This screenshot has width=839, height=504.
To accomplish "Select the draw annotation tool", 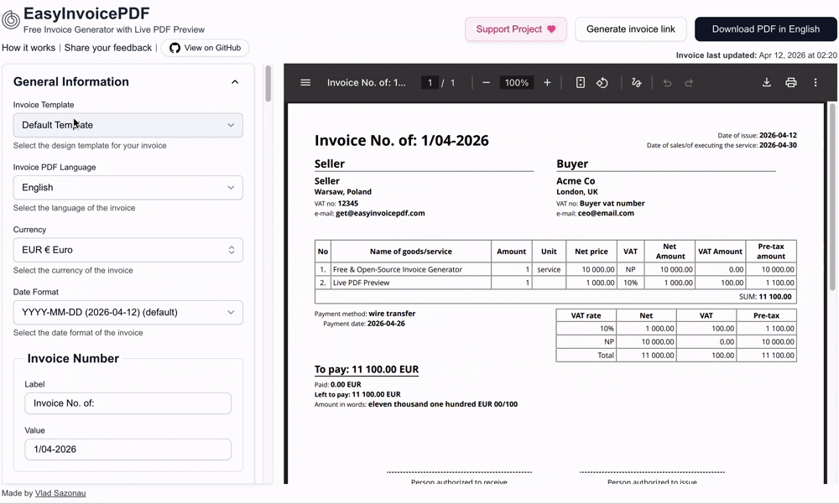I will pyautogui.click(x=636, y=82).
